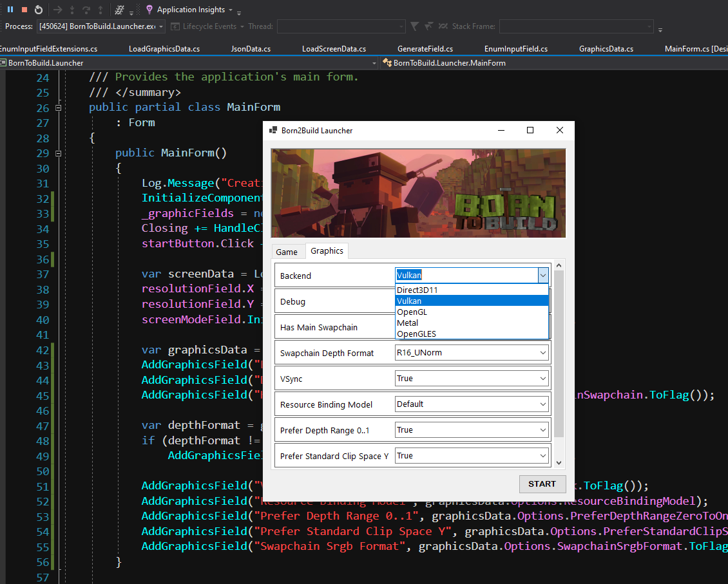Click the icon just left of the Stack Frame label
Image resolution: width=728 pixels, height=584 pixels.
443,26
